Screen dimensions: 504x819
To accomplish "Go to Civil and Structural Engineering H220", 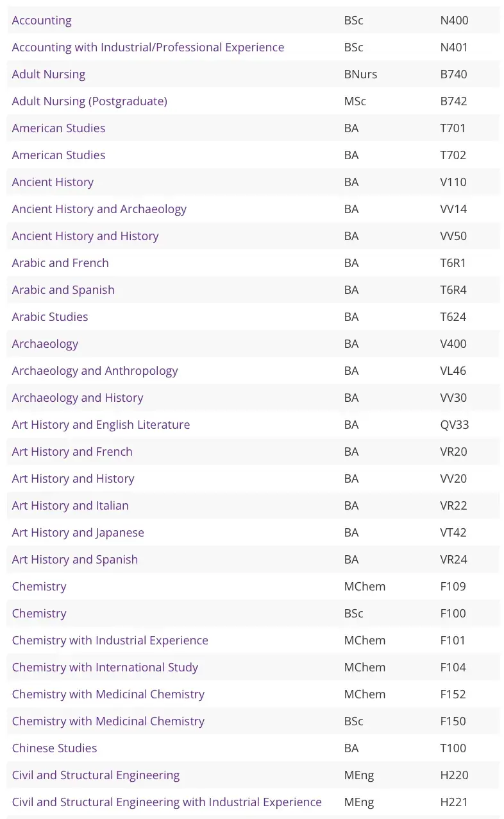I will click(x=96, y=775).
